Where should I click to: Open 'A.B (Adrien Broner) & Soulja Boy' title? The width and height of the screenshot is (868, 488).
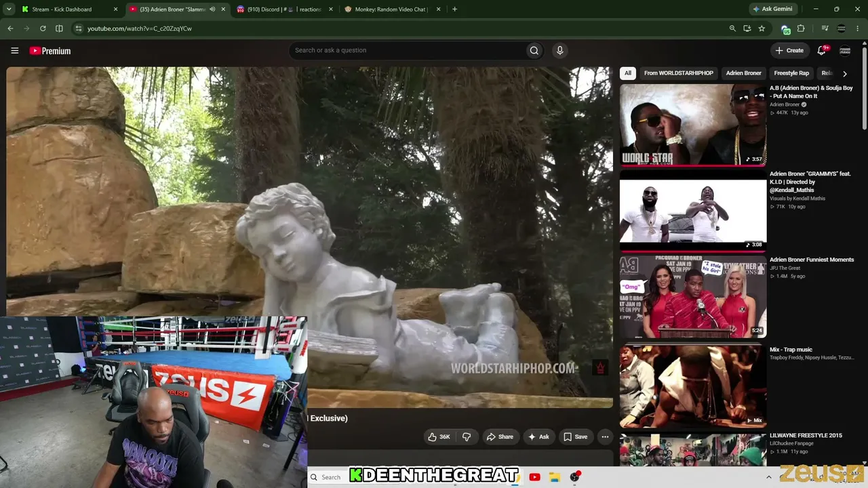[x=811, y=92]
